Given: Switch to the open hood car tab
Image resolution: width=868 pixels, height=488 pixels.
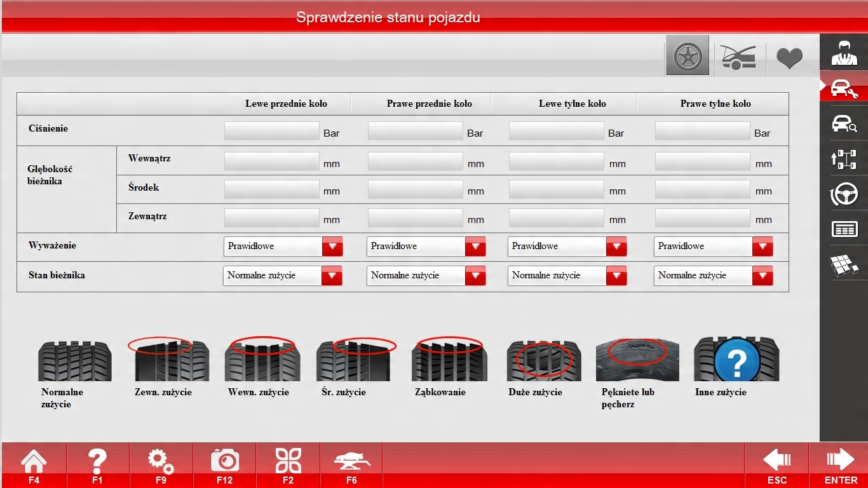Looking at the screenshot, I should click(x=738, y=57).
